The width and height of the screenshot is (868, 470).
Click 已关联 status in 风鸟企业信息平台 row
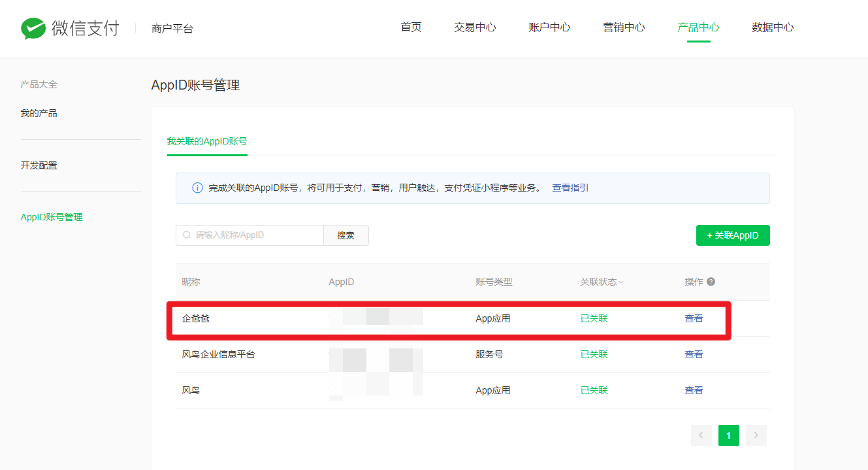(594, 354)
